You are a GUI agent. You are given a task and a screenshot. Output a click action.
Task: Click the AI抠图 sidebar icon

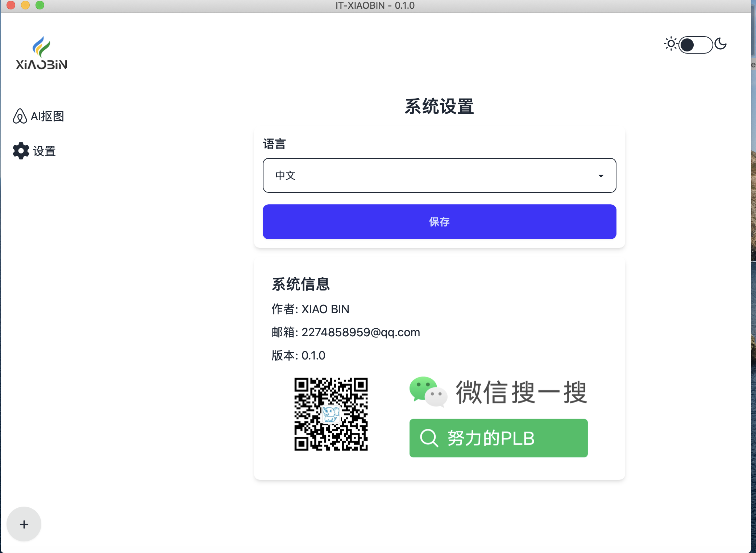tap(20, 116)
